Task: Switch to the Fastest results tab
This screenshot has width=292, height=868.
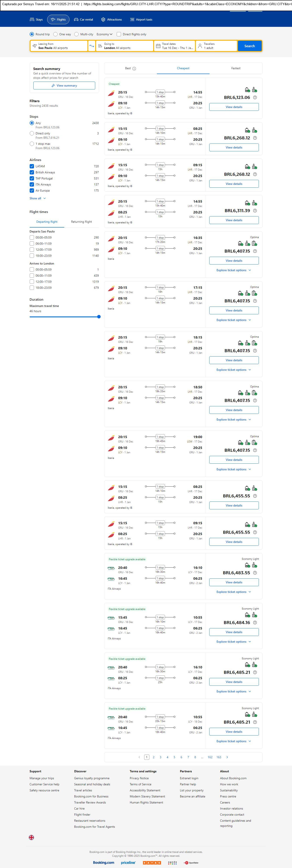Action: [236, 68]
